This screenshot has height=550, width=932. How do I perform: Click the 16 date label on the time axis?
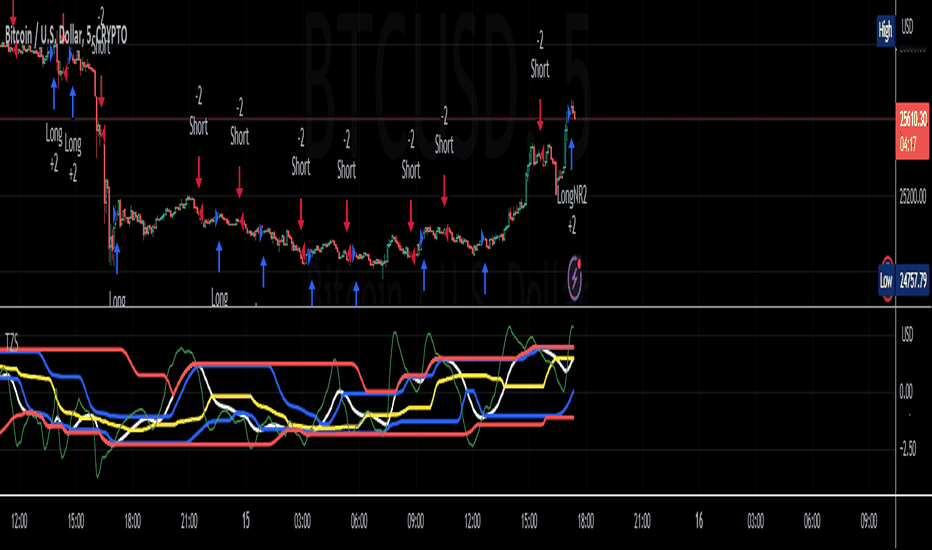click(699, 521)
